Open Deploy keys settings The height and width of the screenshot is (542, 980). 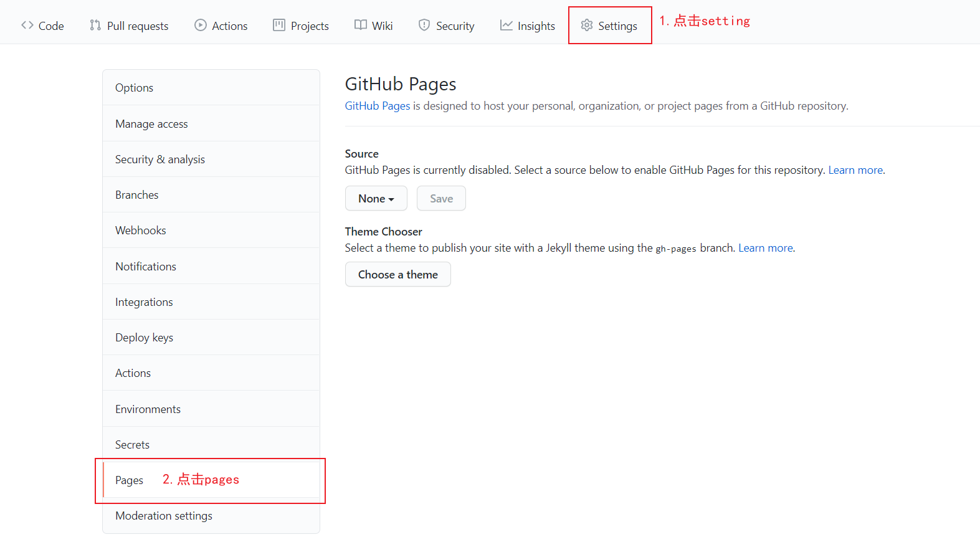pyautogui.click(x=211, y=338)
